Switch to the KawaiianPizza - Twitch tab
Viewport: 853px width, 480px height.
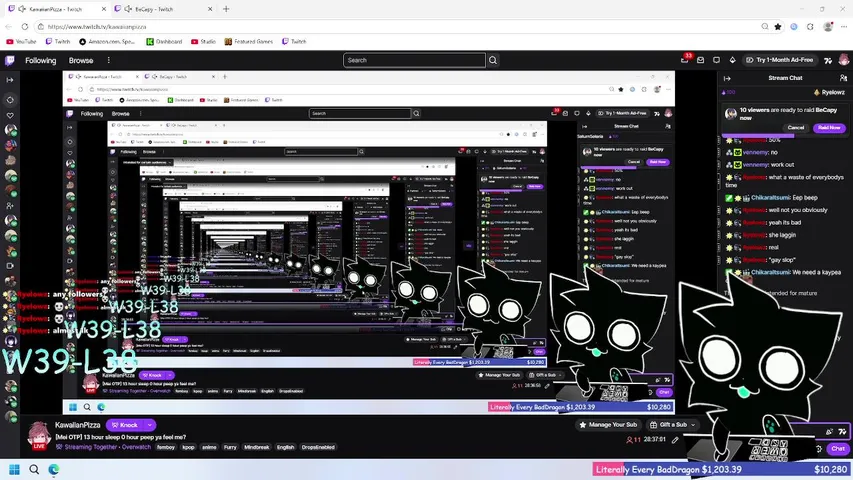(56, 9)
